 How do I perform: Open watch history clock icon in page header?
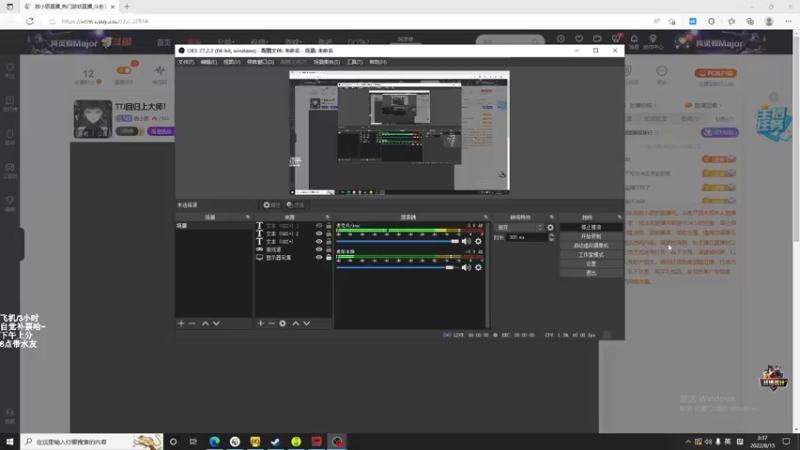561,39
